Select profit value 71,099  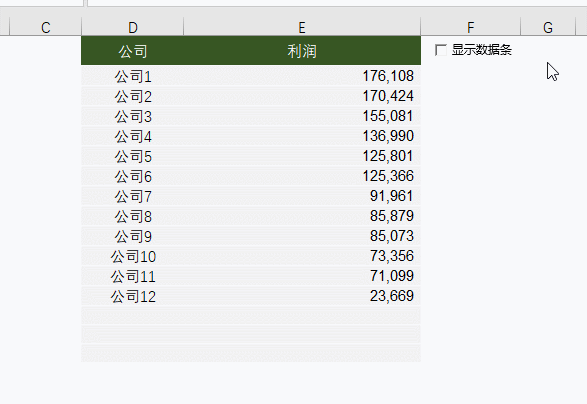(x=302, y=276)
